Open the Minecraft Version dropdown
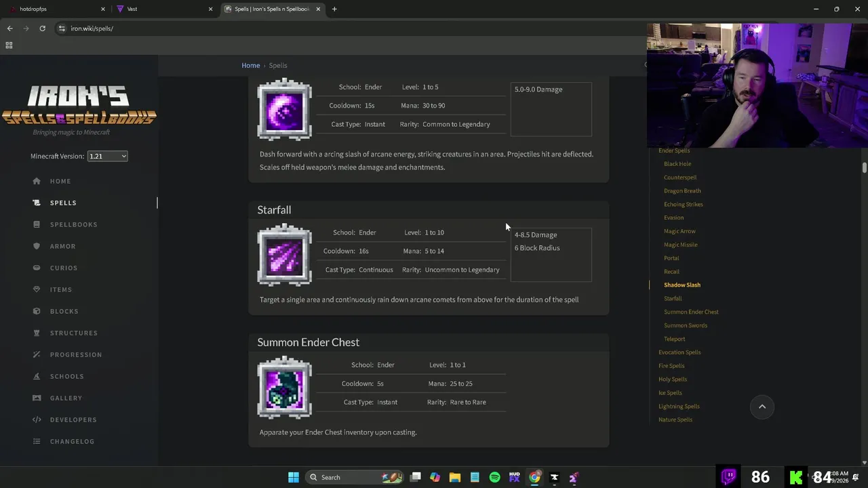Image resolution: width=868 pixels, height=488 pixels. tap(107, 156)
